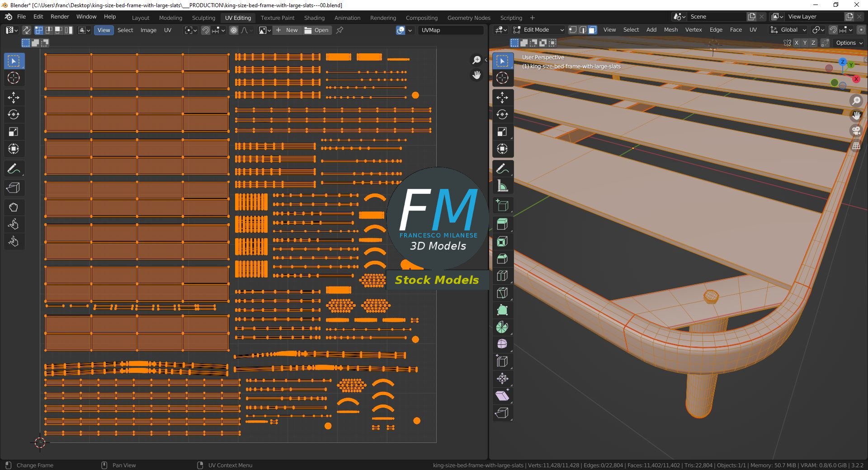Screen dimensions: 868x470
Task: Select the Cursor tool in the UV editor toolbar
Action: click(x=14, y=78)
